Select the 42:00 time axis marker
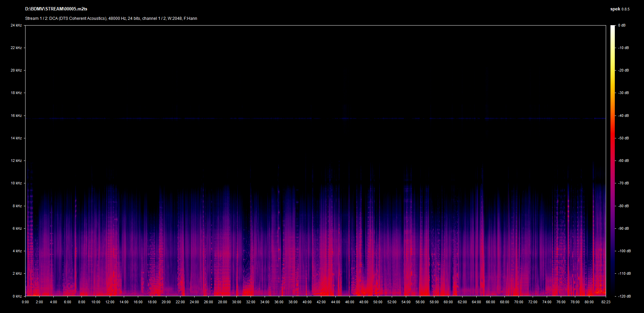 [321, 302]
